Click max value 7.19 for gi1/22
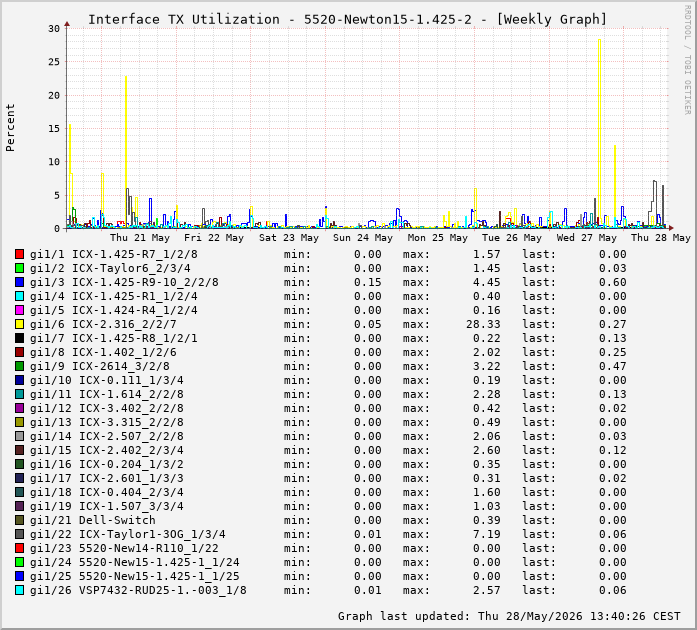Viewport: 697px width, 630px height. click(487, 534)
